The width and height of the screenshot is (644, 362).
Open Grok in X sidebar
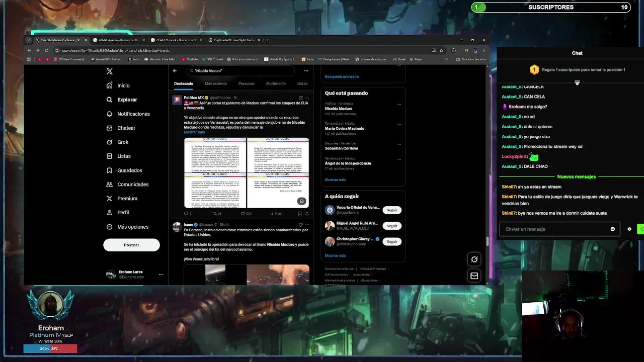[118, 142]
